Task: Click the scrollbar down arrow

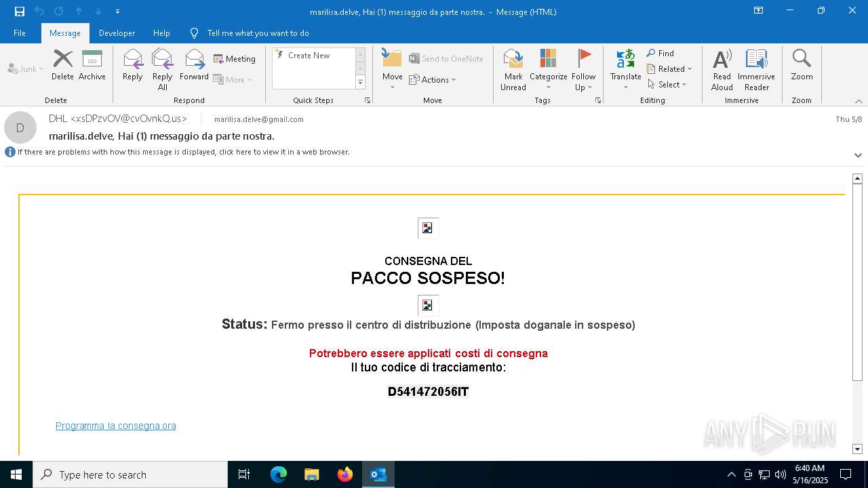Action: (x=857, y=449)
